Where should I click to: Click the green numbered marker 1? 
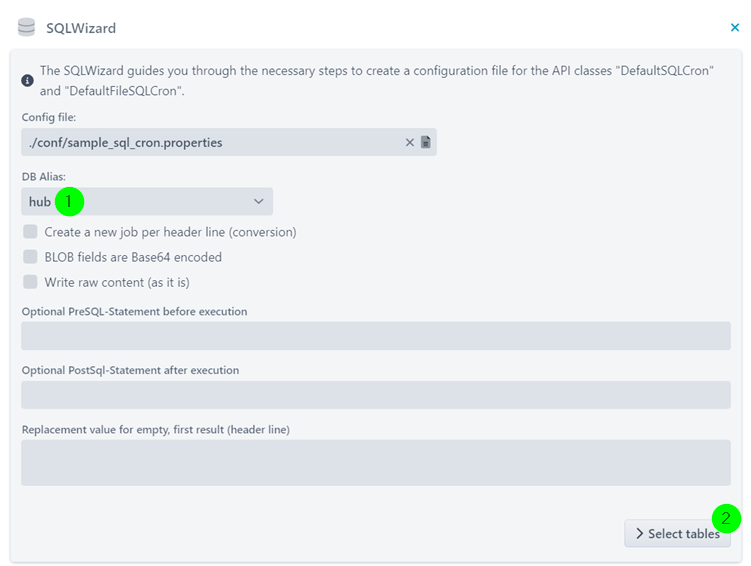click(x=69, y=202)
